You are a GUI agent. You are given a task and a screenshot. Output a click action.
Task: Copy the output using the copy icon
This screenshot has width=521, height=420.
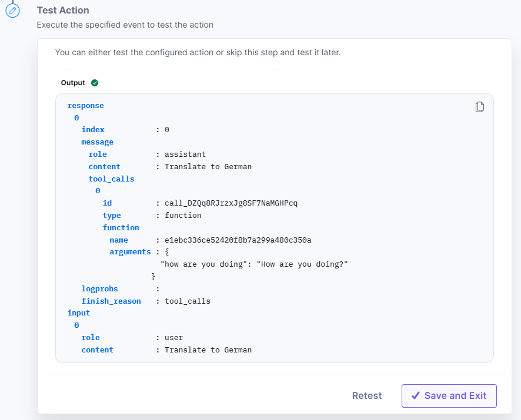coord(480,107)
